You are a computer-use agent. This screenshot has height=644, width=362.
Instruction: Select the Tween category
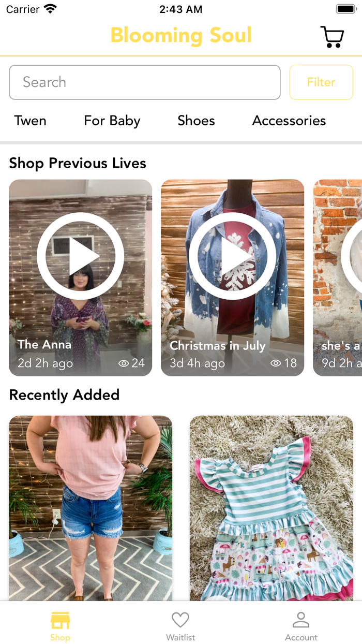[30, 121]
